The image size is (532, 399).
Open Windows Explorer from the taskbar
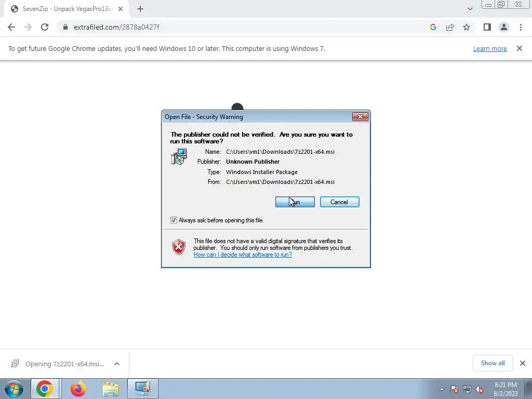111,390
